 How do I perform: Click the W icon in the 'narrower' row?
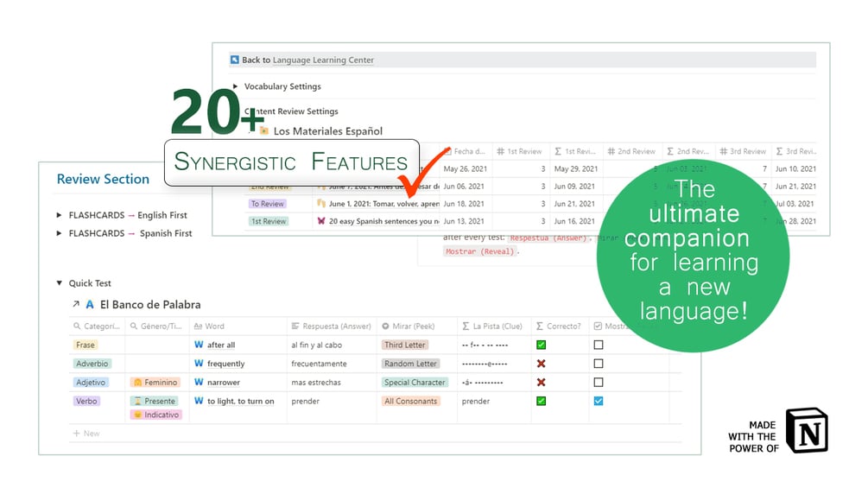pyautogui.click(x=199, y=383)
